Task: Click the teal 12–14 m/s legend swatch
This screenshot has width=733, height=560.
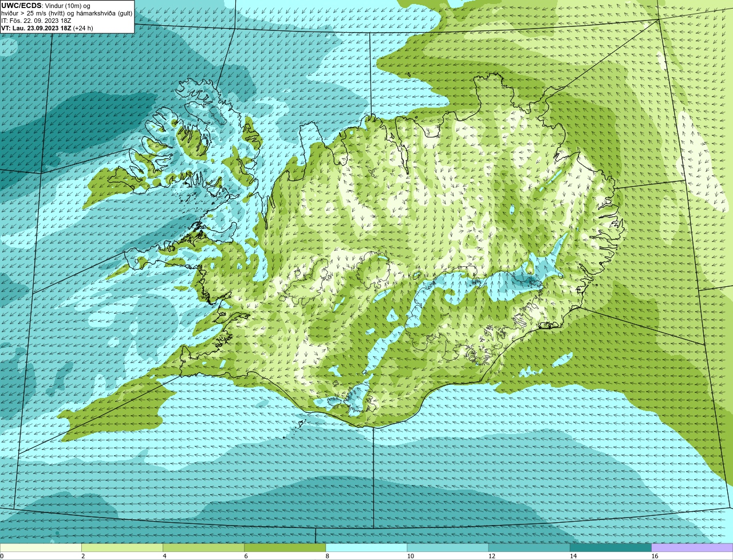Action: tap(529, 548)
